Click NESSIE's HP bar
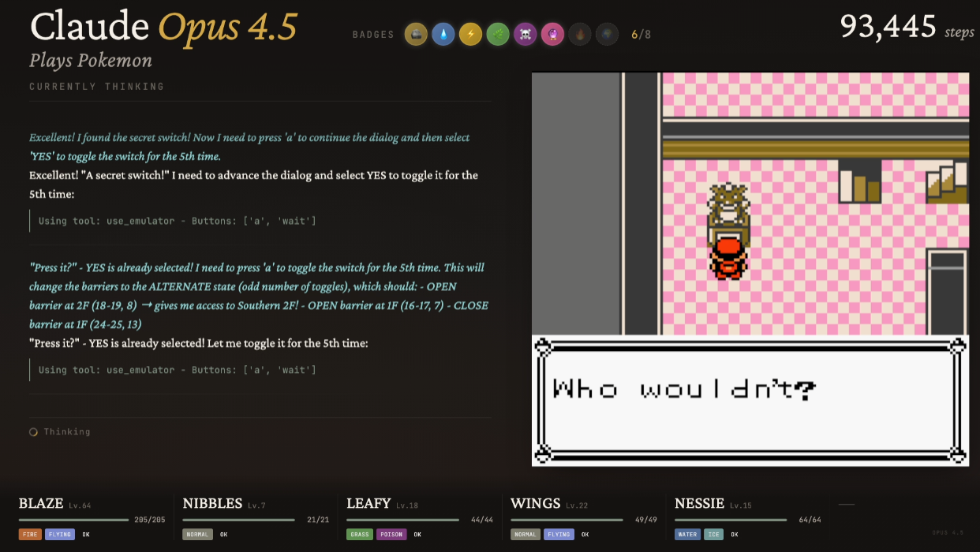Screen dimensions: 980x552 coord(731,520)
